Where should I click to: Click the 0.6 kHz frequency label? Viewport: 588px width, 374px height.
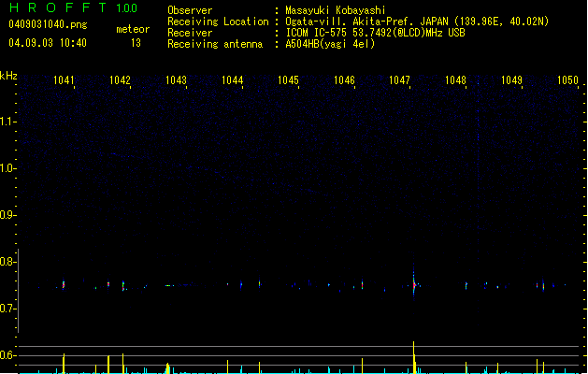click(7, 355)
